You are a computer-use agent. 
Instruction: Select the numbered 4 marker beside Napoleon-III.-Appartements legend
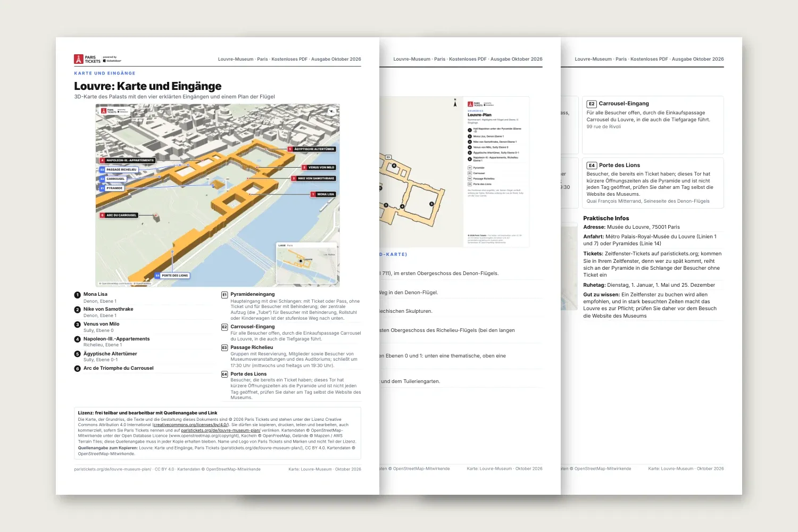[x=78, y=339]
